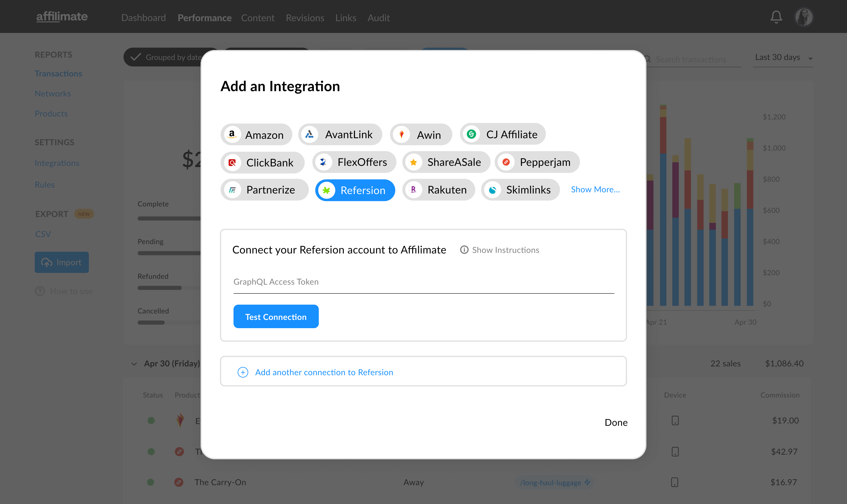Click the Status column header
The height and width of the screenshot is (504, 847).
[x=153, y=395]
